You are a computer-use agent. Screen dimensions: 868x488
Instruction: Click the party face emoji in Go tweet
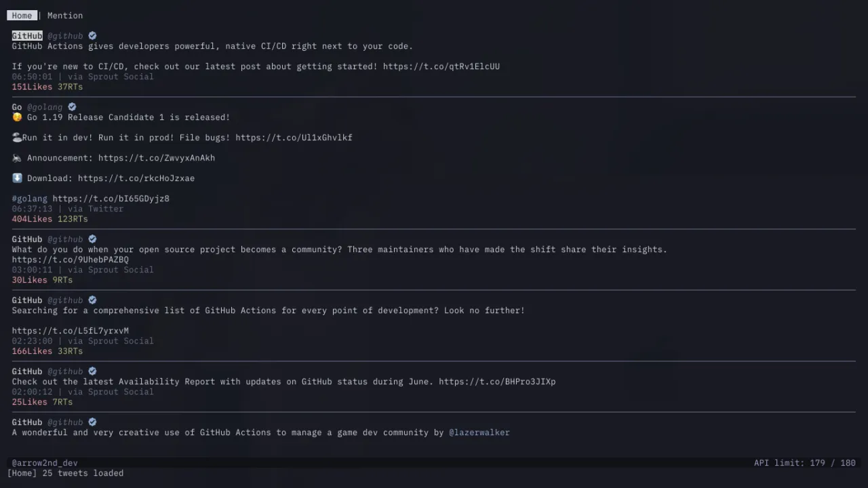(x=17, y=117)
